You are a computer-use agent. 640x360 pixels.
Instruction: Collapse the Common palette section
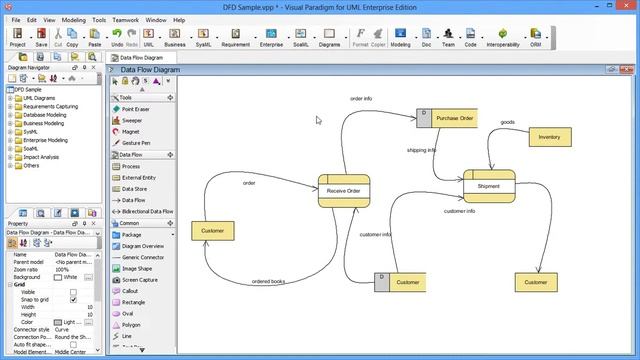(170, 223)
